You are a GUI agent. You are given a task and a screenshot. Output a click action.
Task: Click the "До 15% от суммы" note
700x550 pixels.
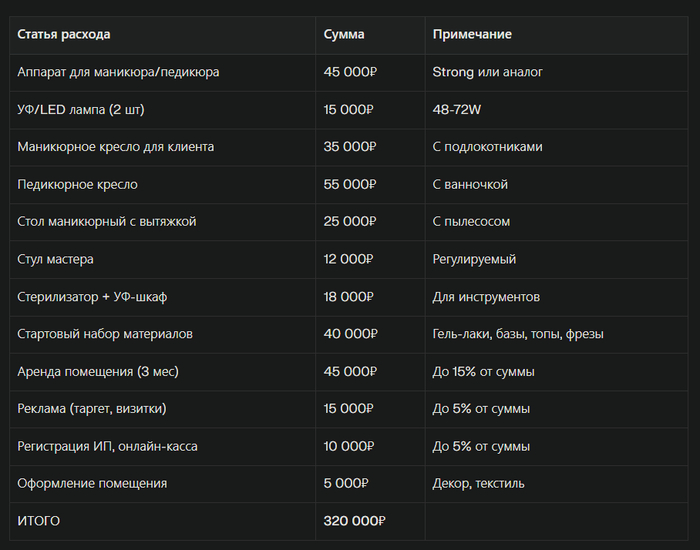(483, 372)
